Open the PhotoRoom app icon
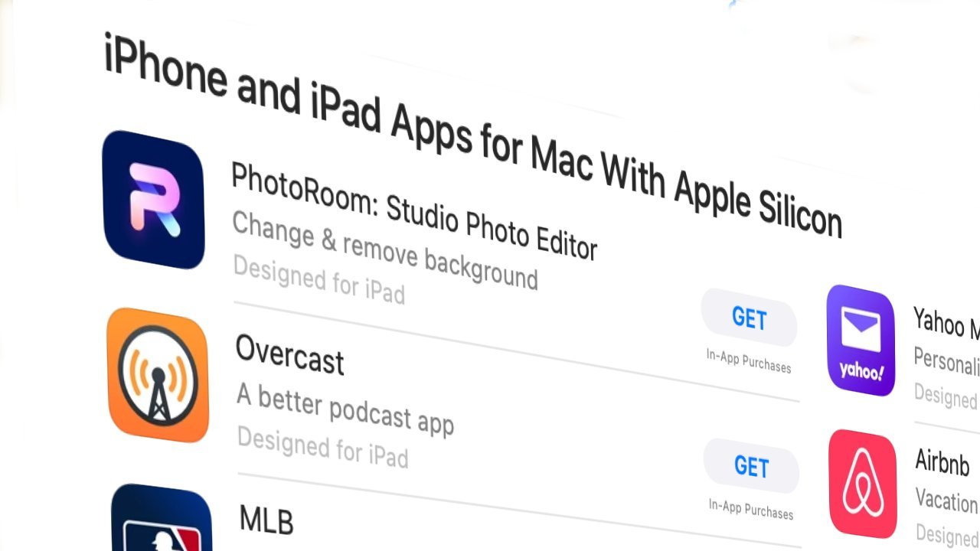 153,200
